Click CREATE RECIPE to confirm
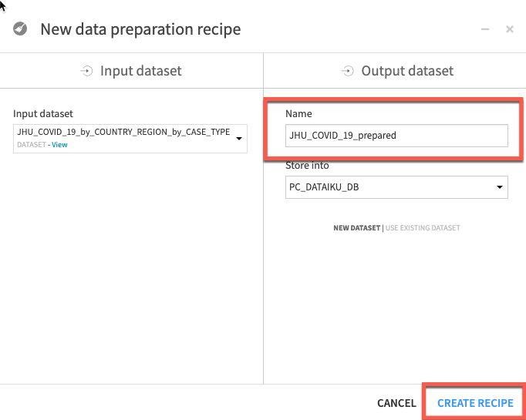The image size is (526, 420). click(x=475, y=403)
